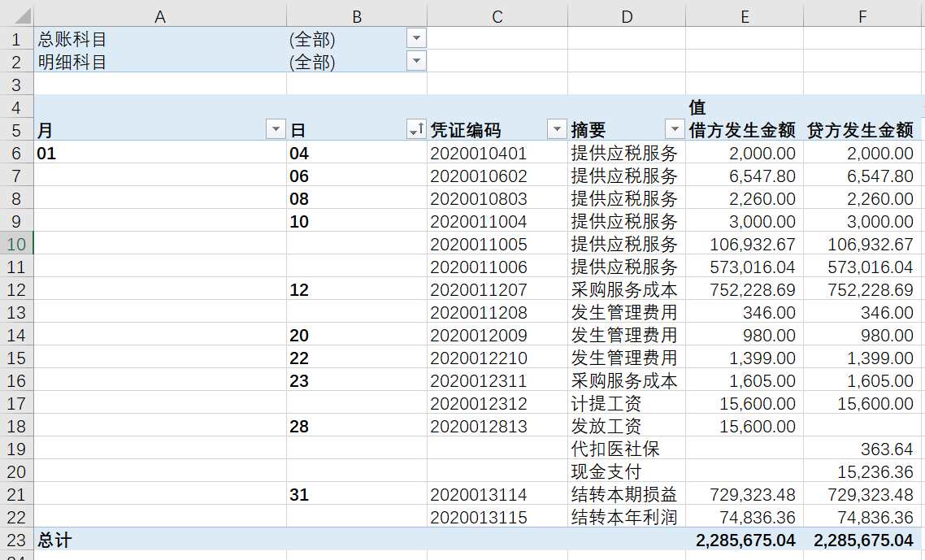Select the day 06 cell
This screenshot has height=560, width=925.
click(x=356, y=176)
